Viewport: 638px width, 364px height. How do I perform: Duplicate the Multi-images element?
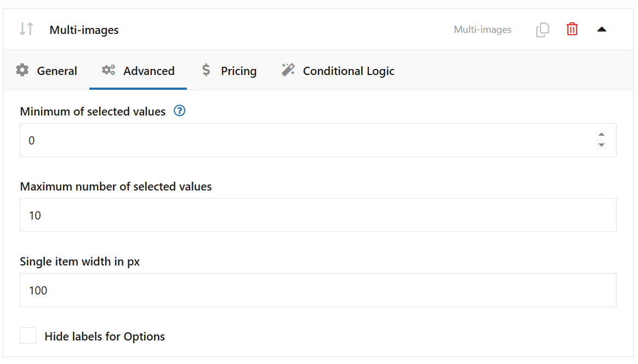(x=542, y=30)
